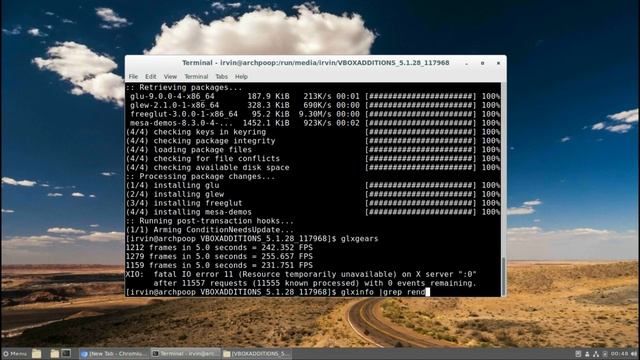
Task: Click the removable drives tray icon
Action: click(x=605, y=353)
